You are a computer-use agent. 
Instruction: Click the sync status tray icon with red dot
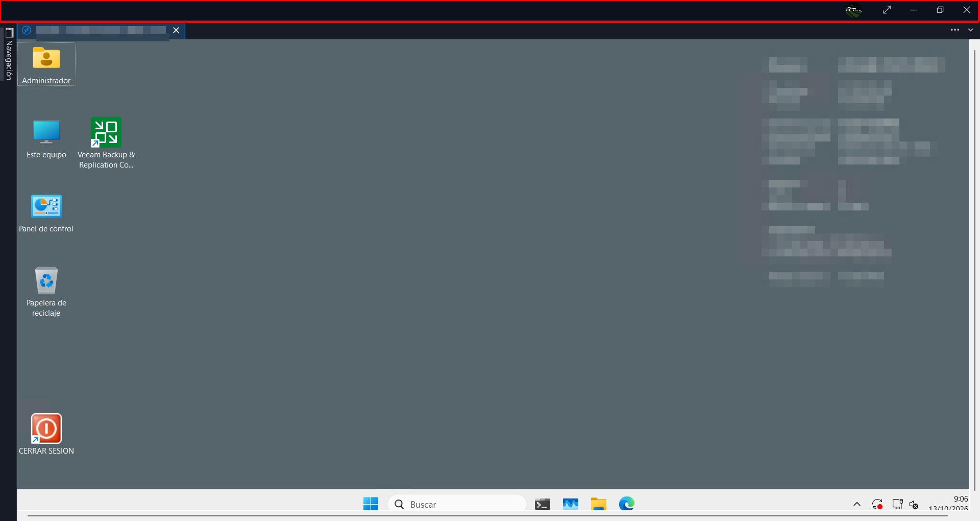tap(877, 505)
